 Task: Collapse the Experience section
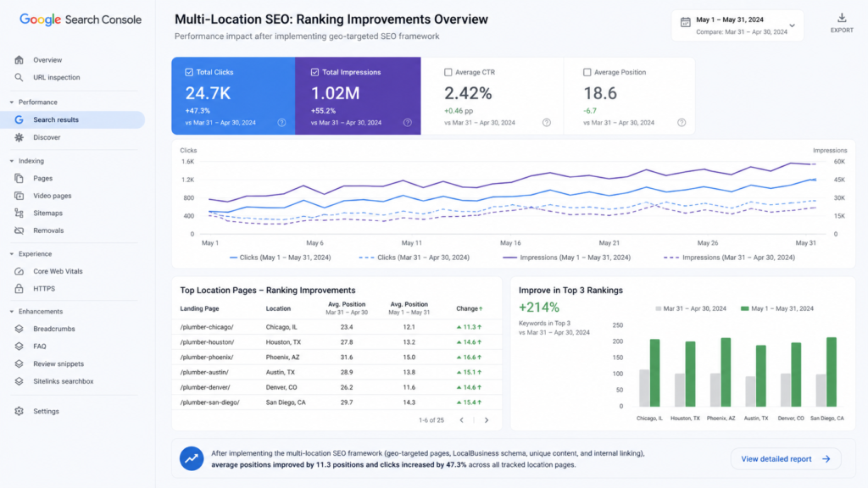click(x=12, y=254)
